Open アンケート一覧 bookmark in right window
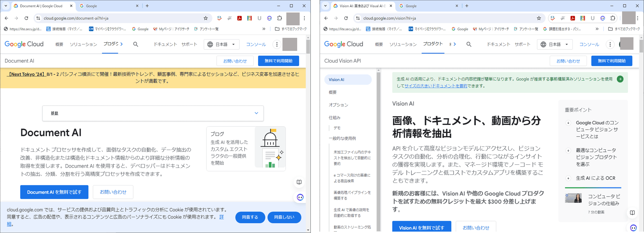 point(526,29)
